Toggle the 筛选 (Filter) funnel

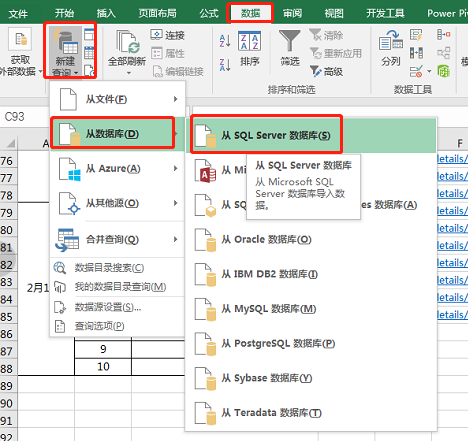coord(289,49)
